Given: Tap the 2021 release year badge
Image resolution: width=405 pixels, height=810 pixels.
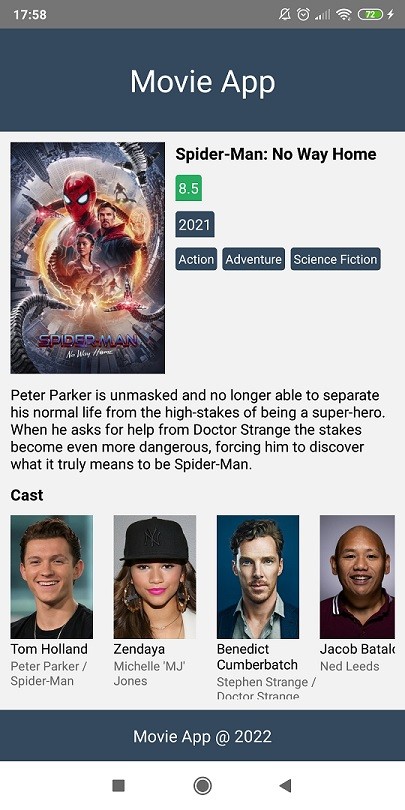Looking at the screenshot, I should tap(195, 224).
